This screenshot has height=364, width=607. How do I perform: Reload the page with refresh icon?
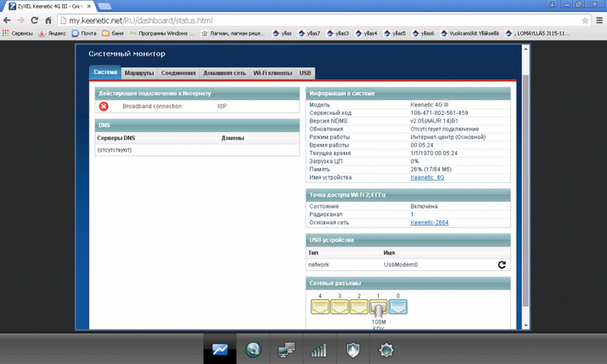point(35,20)
